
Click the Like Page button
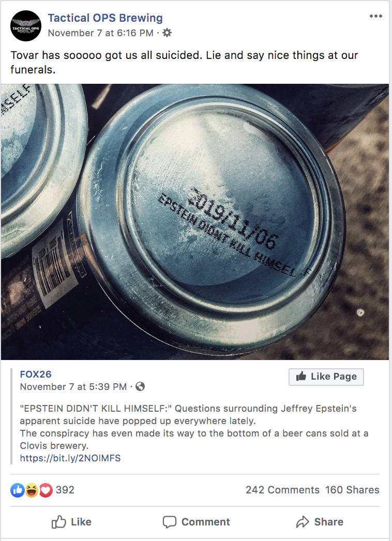pos(326,377)
